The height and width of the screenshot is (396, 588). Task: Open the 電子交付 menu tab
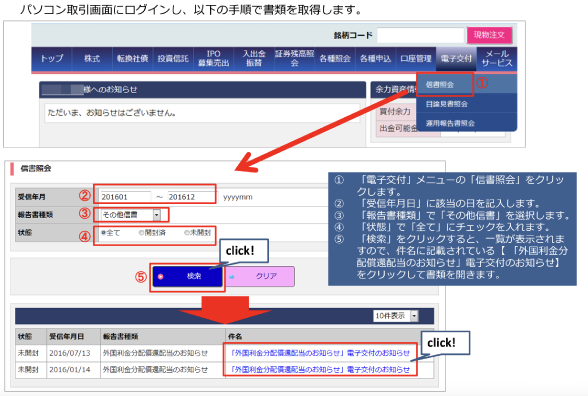pos(456,58)
